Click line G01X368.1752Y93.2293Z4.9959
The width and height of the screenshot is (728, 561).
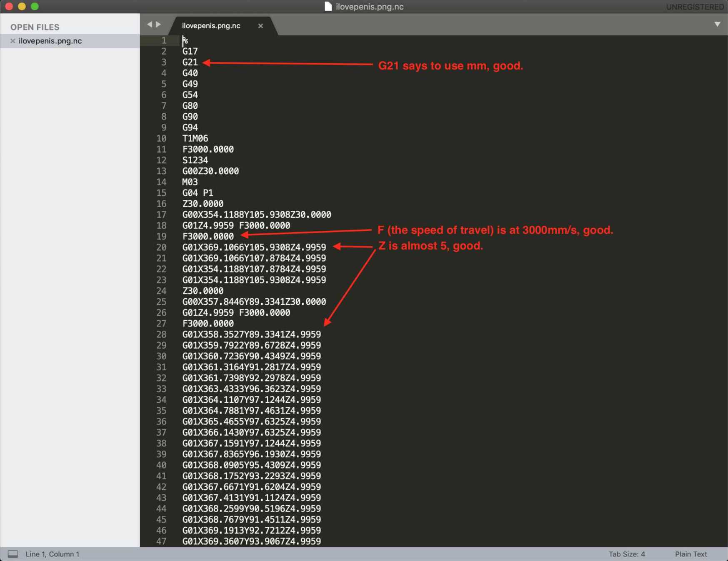click(x=252, y=476)
